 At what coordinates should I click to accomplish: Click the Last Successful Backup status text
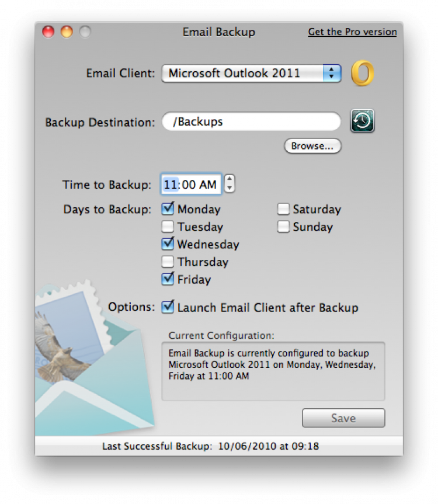tap(210, 446)
